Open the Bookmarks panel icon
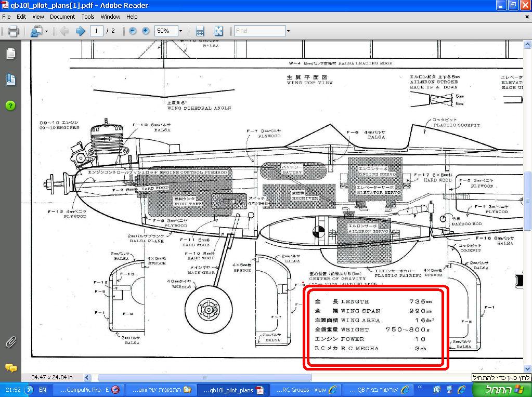Viewport: 532px width, 397px height. [10, 80]
